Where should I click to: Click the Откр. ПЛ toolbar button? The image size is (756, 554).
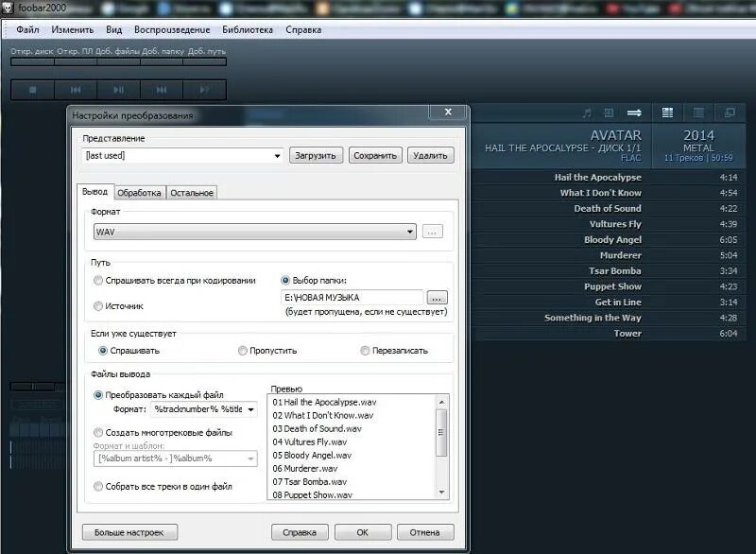(x=76, y=57)
